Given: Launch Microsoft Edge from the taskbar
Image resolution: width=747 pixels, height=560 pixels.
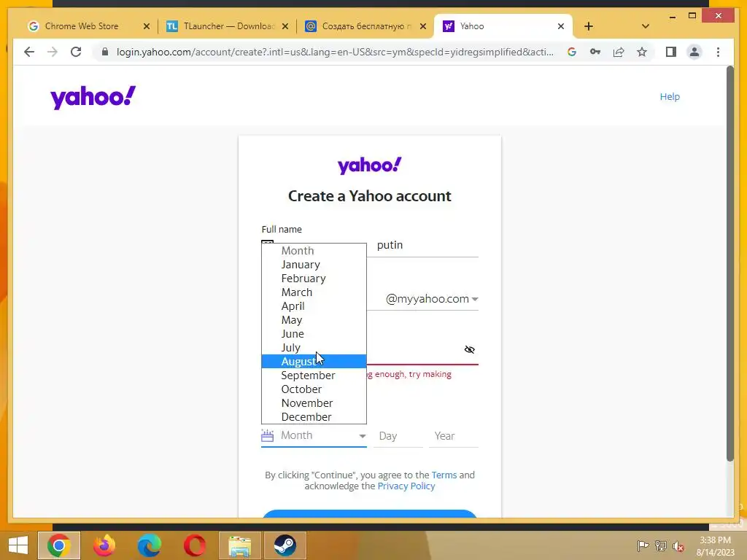Looking at the screenshot, I should (150, 545).
